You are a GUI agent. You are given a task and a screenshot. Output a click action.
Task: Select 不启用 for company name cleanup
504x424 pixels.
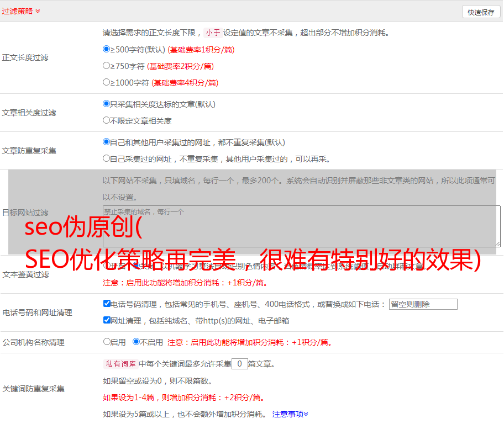[x=136, y=341]
